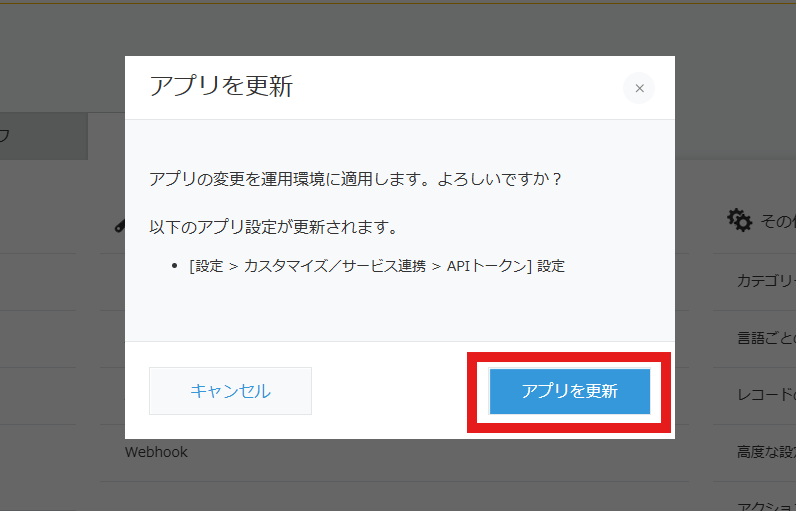Viewport: 796px width, 511px height.
Task: Open 言語ごと link in background settings
Action: click(x=766, y=338)
